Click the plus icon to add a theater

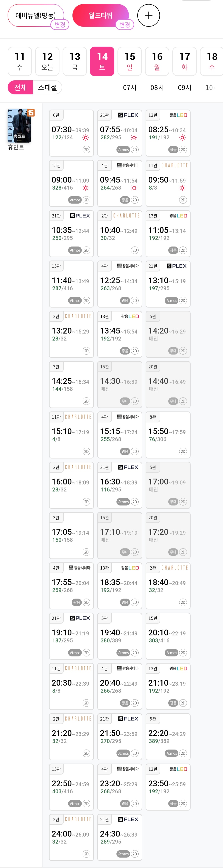(x=148, y=15)
